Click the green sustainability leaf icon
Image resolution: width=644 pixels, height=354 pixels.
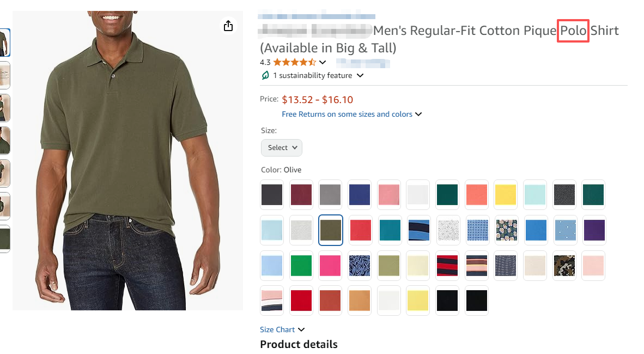point(265,75)
